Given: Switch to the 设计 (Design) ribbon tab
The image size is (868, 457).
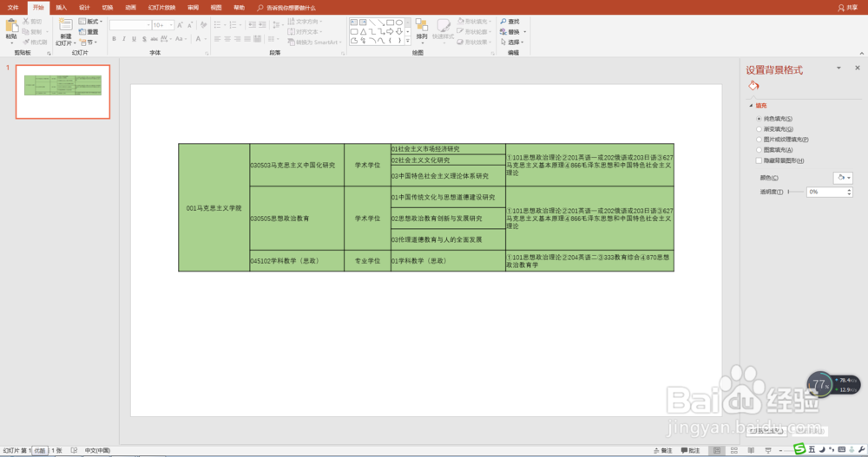Looking at the screenshot, I should tap(84, 8).
